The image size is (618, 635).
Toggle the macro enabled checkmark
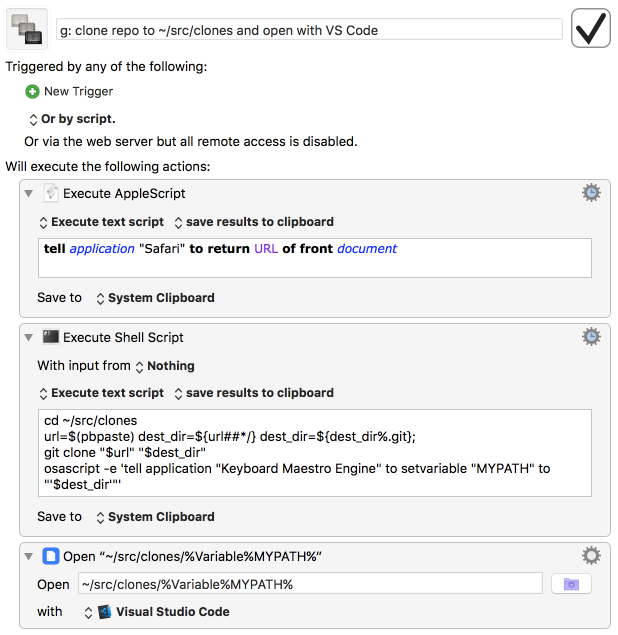(591, 29)
